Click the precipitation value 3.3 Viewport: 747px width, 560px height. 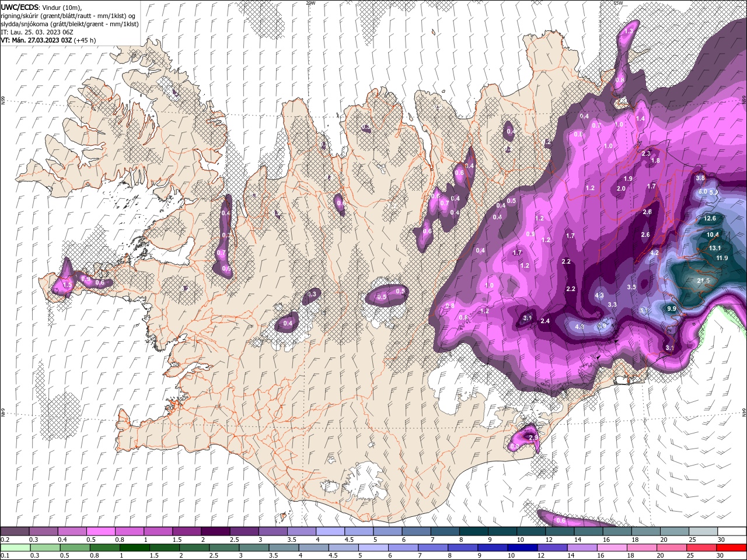612,304
